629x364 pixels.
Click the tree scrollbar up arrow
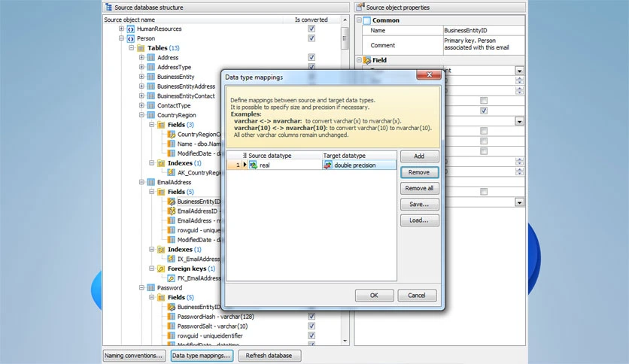345,20
